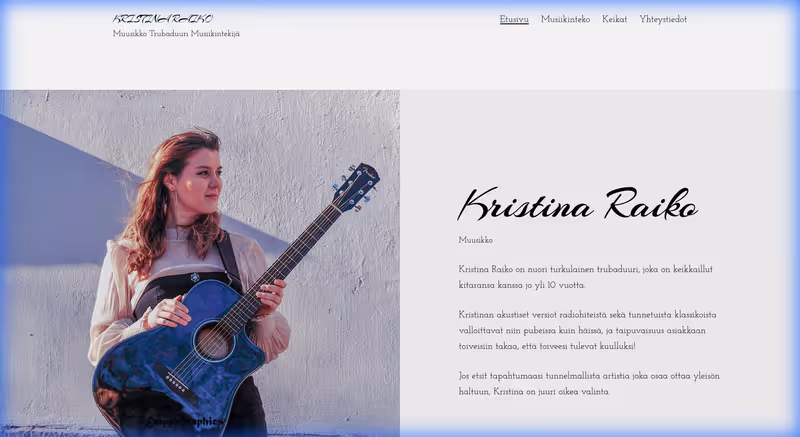Navigate to the Yhteystiedot page
The width and height of the screenshot is (800, 437).
coord(663,19)
